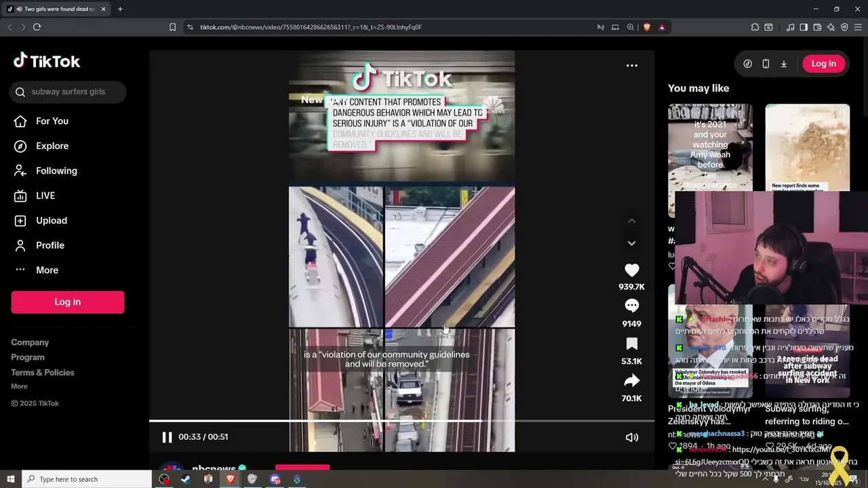Image resolution: width=868 pixels, height=488 pixels.
Task: Click the browser forward arrow
Action: (x=23, y=27)
